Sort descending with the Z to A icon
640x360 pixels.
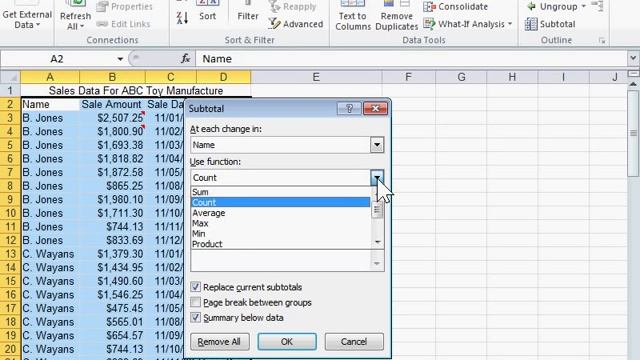pos(182,18)
